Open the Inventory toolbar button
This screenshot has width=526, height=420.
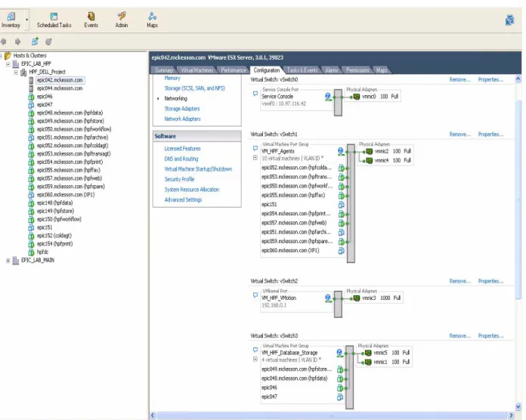point(11,20)
